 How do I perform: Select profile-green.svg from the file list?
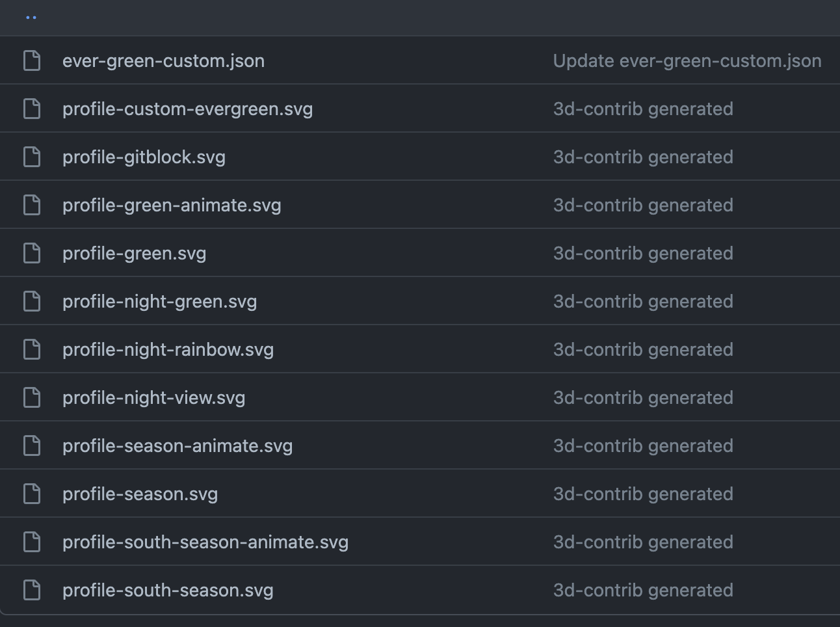click(x=134, y=252)
